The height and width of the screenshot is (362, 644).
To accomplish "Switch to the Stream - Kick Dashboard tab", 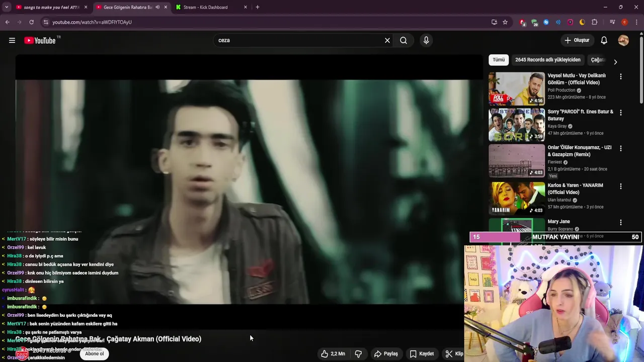I will [x=205, y=7].
